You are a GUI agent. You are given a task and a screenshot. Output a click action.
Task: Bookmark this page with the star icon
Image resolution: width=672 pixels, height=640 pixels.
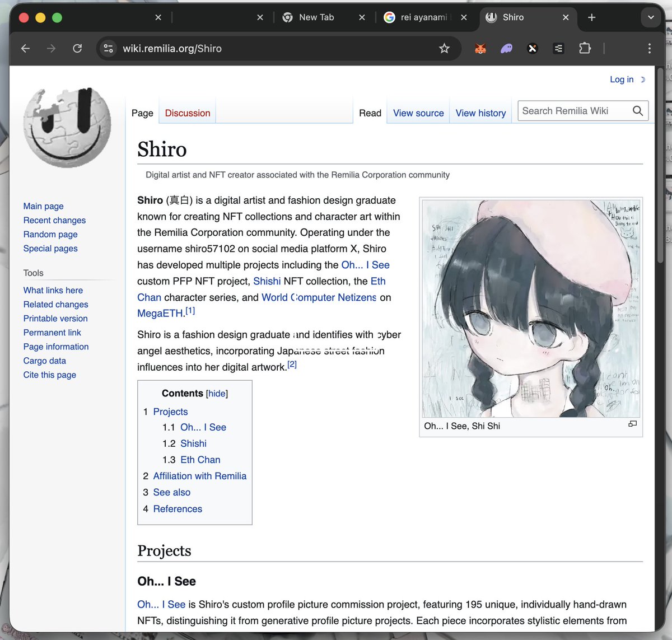click(x=444, y=49)
